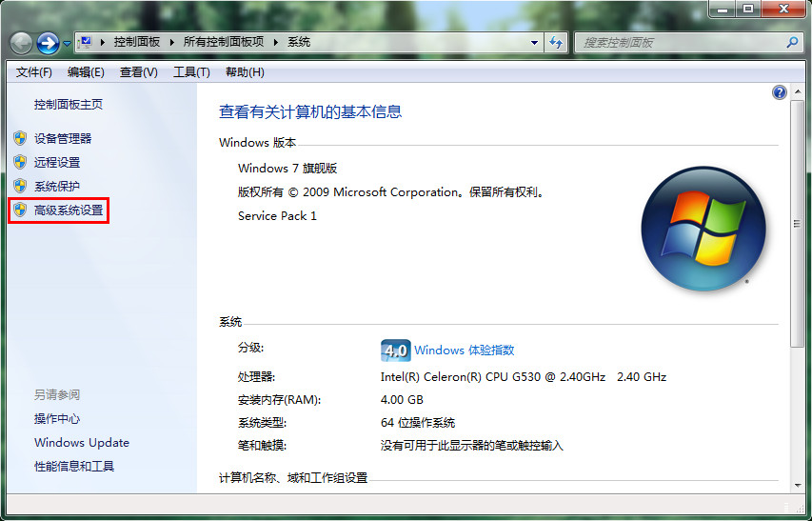Click the vertical scrollbar down arrow
The height and width of the screenshot is (521, 812).
[798, 485]
